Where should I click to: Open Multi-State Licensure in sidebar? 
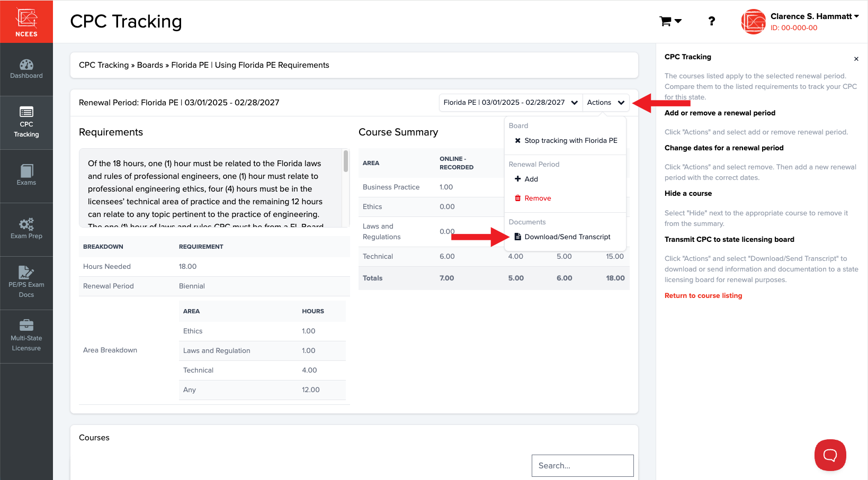(26, 337)
